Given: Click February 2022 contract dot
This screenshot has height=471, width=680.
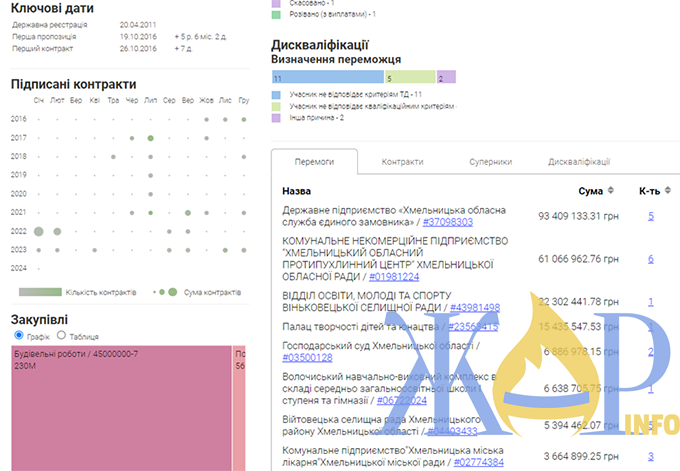Looking at the screenshot, I should pos(57,232).
